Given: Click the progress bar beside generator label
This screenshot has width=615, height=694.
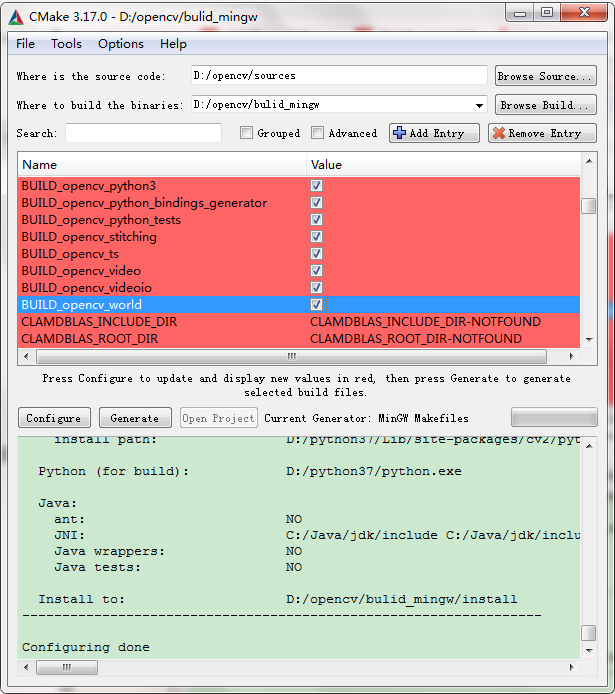Looking at the screenshot, I should point(554,417).
